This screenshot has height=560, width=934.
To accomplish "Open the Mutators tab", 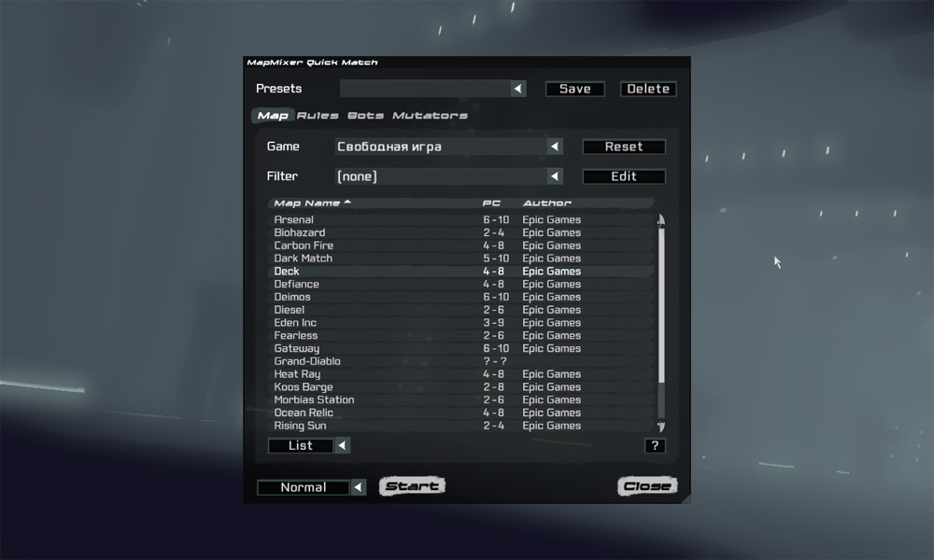I will (x=430, y=116).
